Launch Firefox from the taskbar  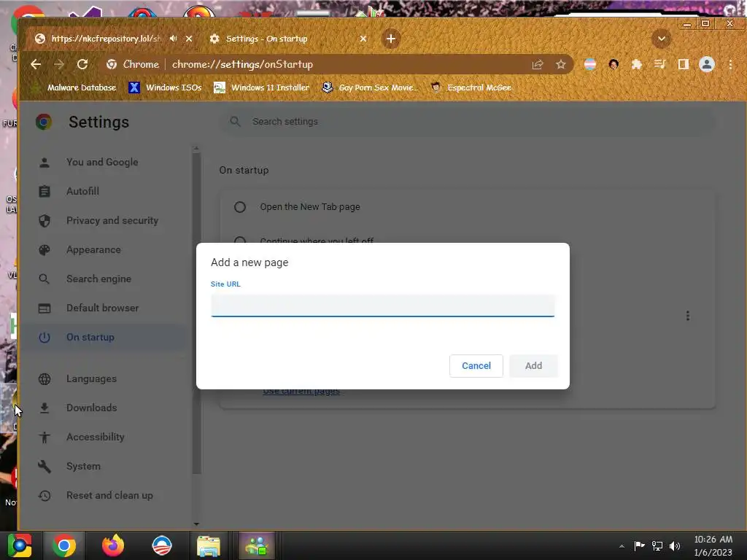[113, 545]
